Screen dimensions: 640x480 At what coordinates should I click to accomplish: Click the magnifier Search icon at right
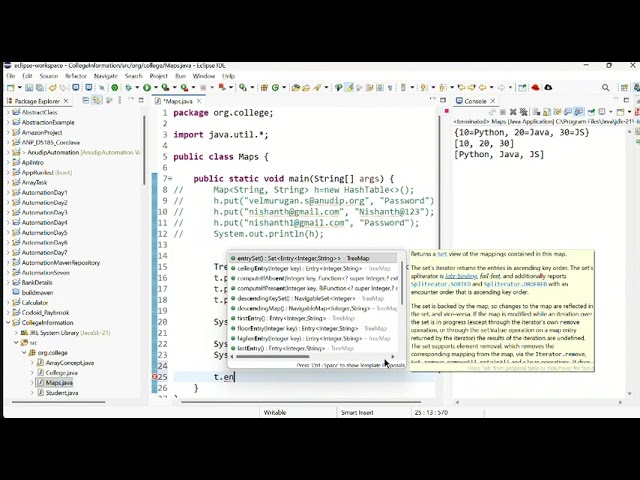(606, 88)
